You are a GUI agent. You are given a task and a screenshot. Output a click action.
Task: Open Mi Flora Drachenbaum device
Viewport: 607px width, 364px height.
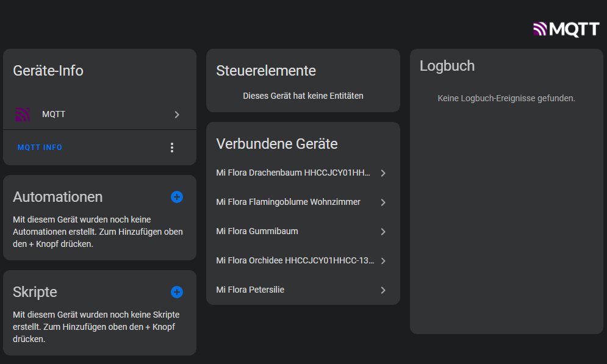(303, 173)
